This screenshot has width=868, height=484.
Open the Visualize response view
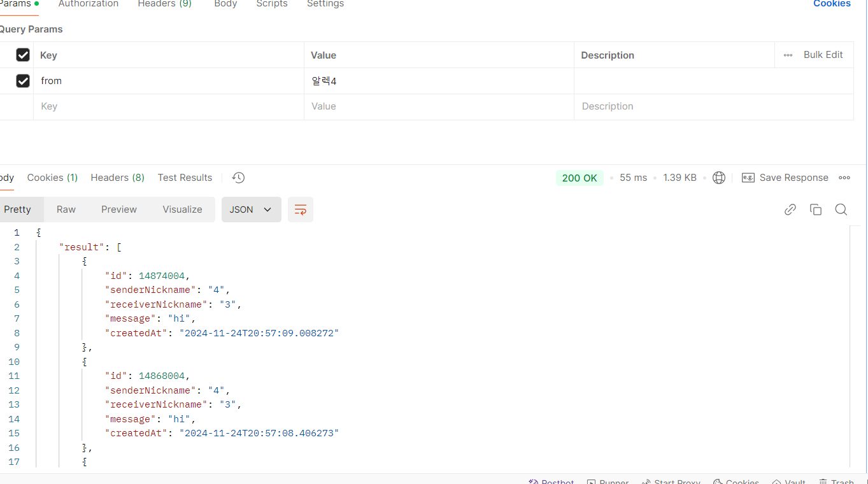coord(182,210)
